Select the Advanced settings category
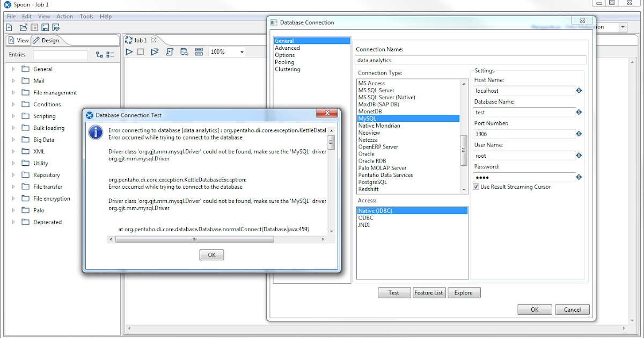 pyautogui.click(x=287, y=48)
